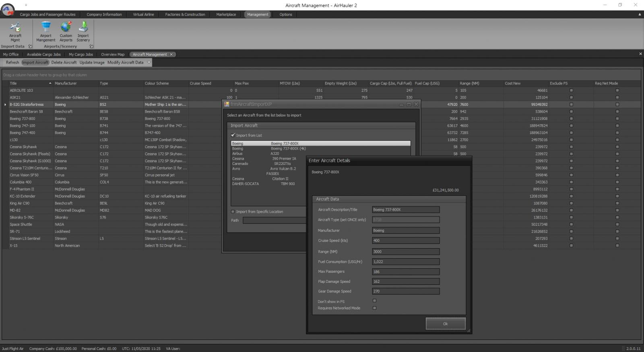Click the Max Passengers input field
The image size is (644, 352).
point(406,272)
